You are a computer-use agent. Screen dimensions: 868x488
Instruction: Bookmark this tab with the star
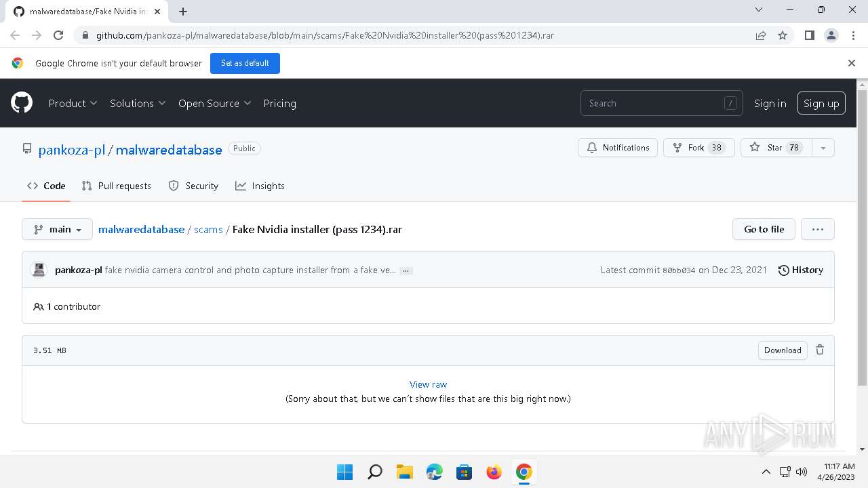(783, 35)
